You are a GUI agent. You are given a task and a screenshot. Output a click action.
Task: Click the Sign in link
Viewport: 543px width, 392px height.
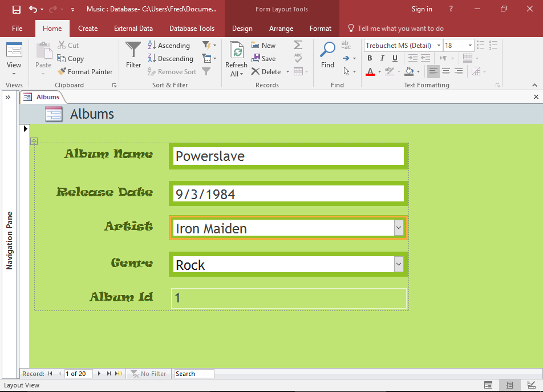tap(422, 9)
